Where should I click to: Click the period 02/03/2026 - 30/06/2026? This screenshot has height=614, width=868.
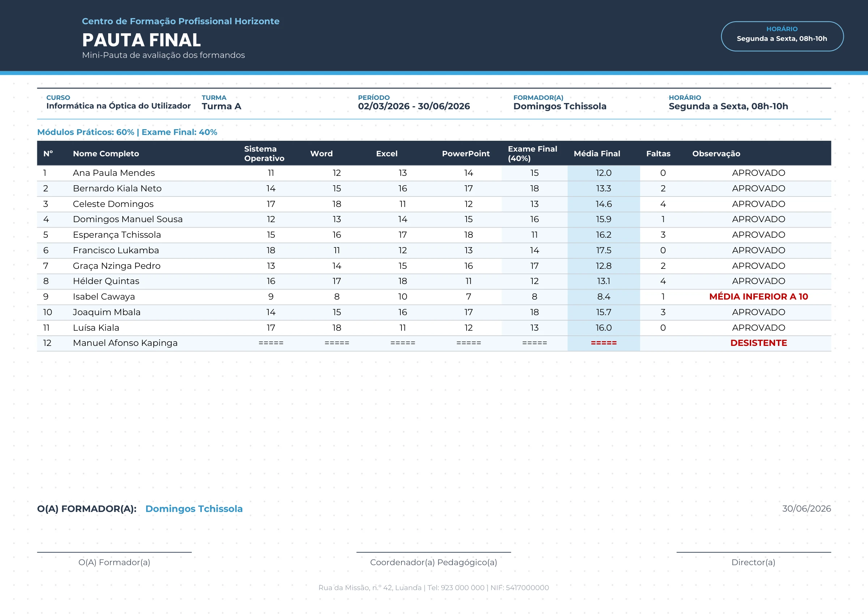pos(414,106)
